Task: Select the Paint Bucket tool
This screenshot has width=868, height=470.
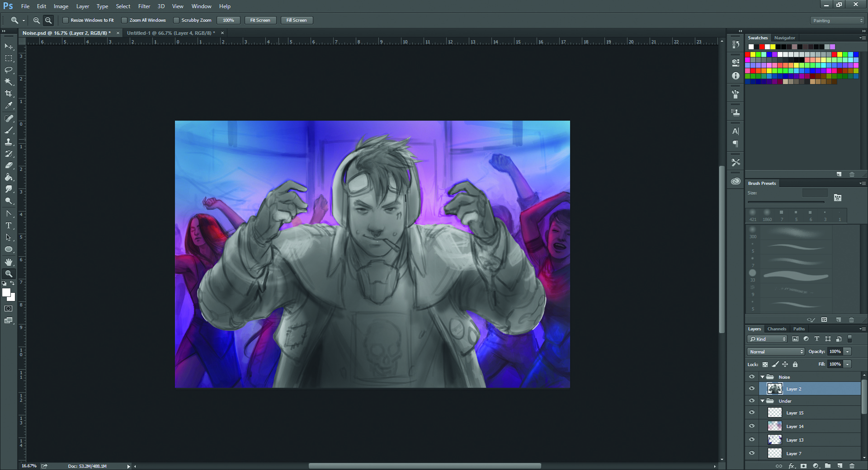Action: (x=9, y=177)
